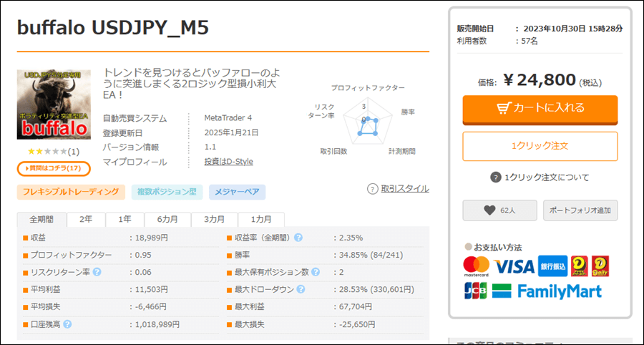Viewport: 644px width, 345px height.
Task: Click the help icon next to 最大保有ポジション数
Action: click(316, 272)
